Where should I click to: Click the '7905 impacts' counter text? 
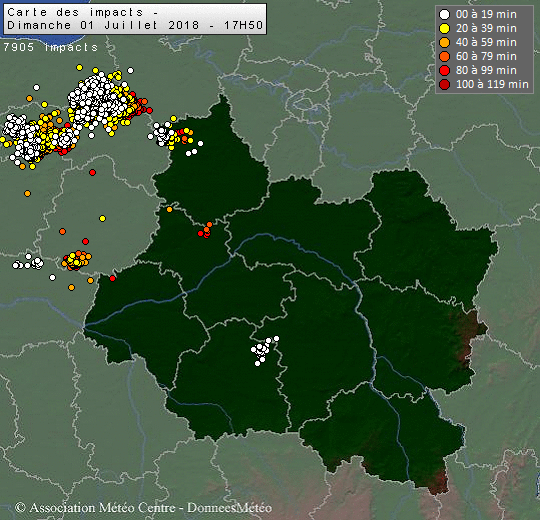tap(51, 47)
